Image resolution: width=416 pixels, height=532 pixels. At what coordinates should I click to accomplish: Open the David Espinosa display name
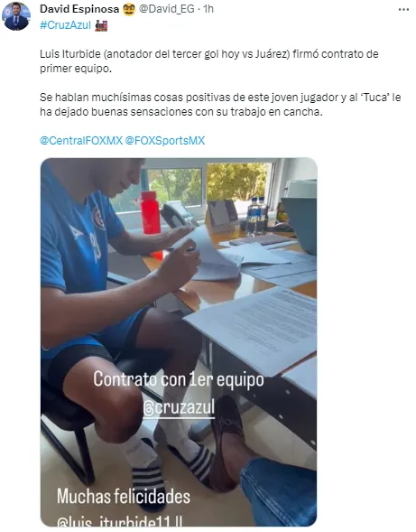click(x=79, y=9)
